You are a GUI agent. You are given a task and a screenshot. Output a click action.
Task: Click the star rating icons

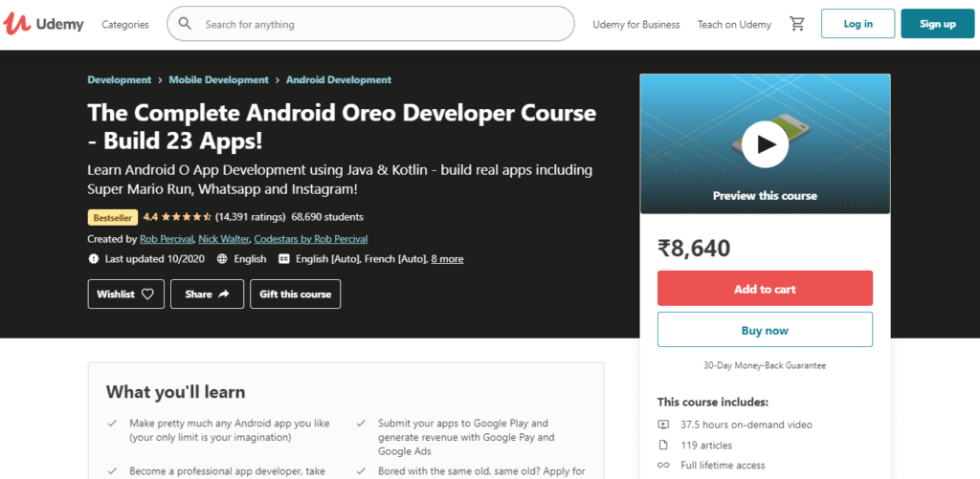187,217
